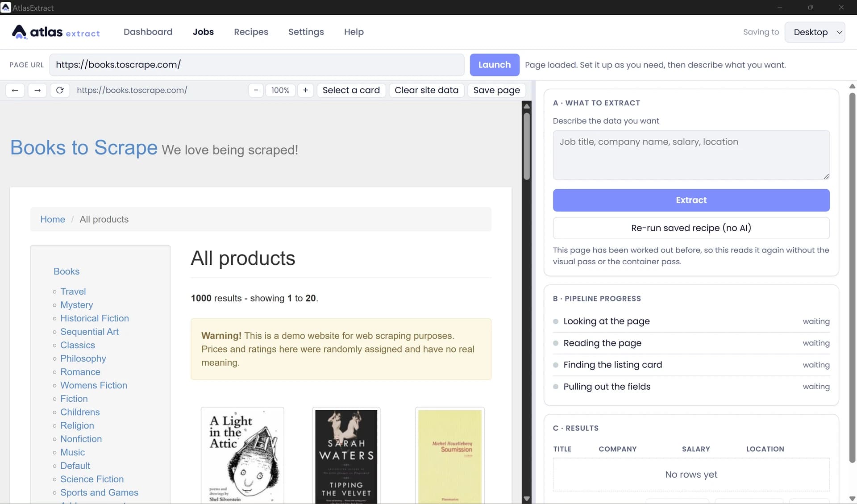Screen dimensions: 857x504
Task: Open the Sports and Games category
Action: [100, 492]
